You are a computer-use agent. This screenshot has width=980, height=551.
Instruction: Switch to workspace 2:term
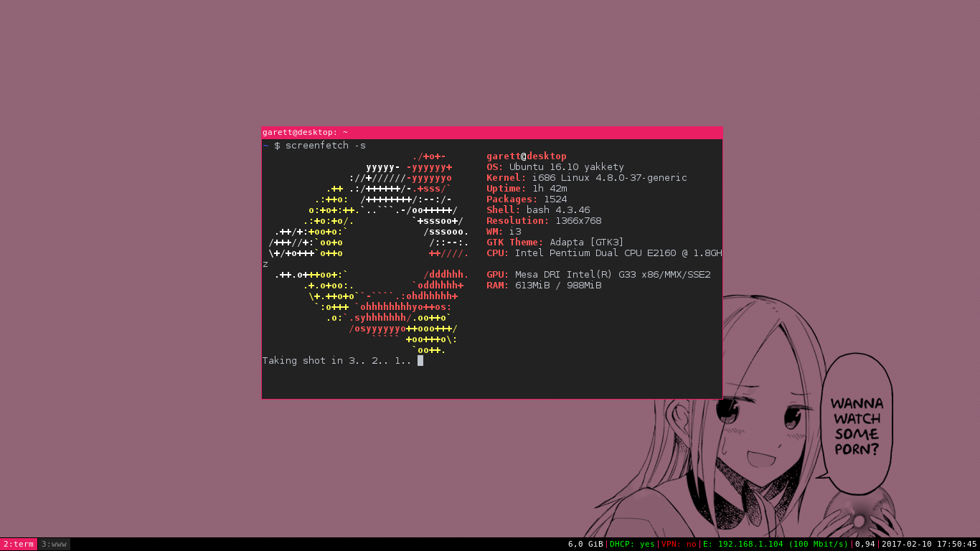point(19,544)
